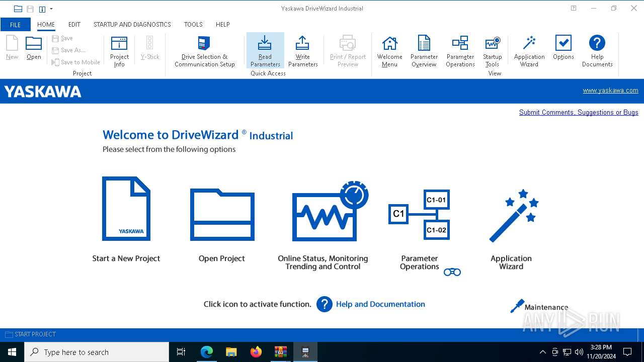Open Startup Tools from the ribbon
This screenshot has height=362, width=644.
point(492,51)
